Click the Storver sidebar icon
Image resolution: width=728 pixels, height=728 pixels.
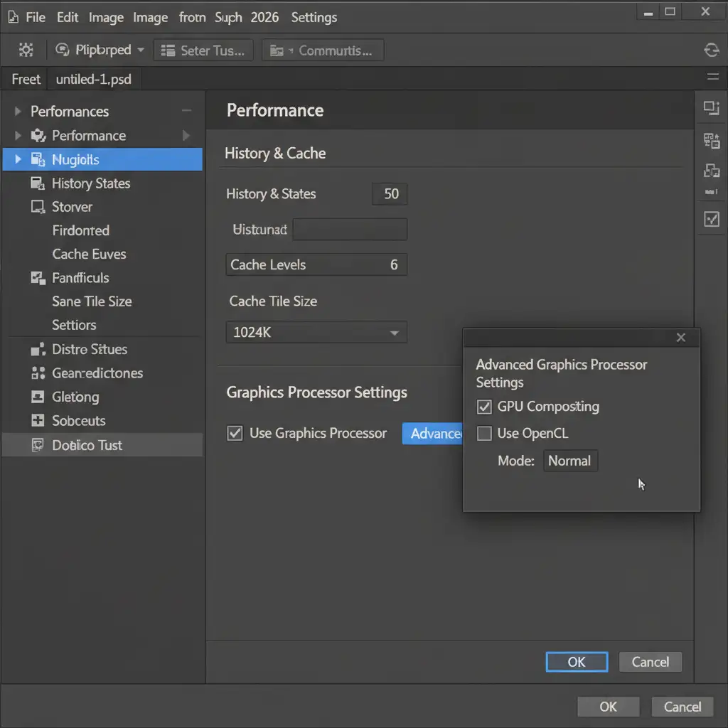[38, 207]
